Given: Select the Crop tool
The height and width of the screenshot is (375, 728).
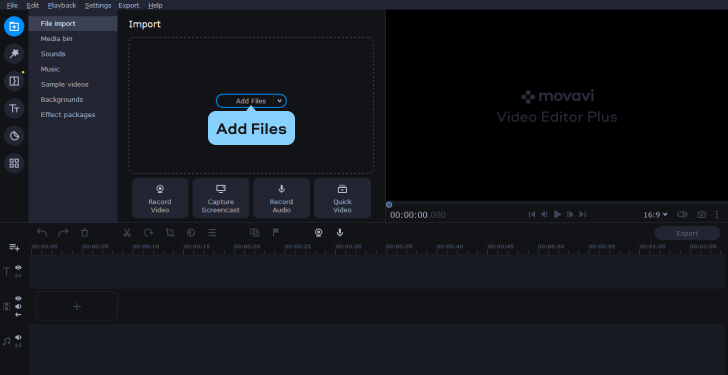Looking at the screenshot, I should point(170,233).
